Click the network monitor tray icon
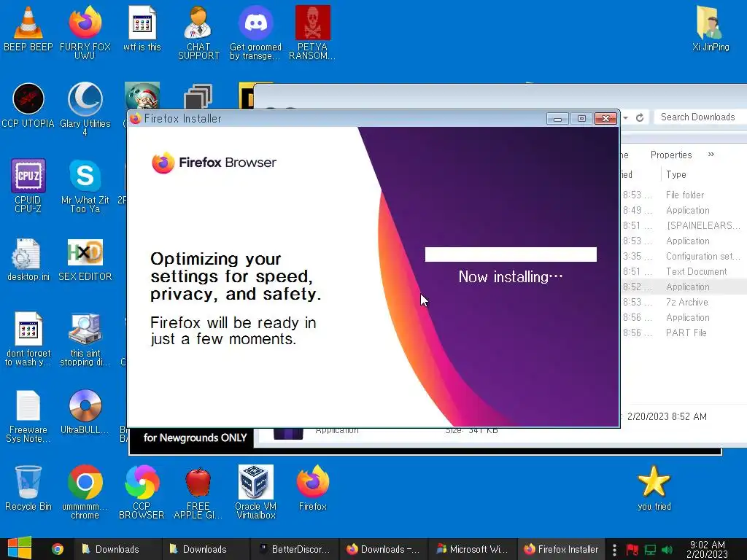This screenshot has height=560, width=747. [650, 550]
